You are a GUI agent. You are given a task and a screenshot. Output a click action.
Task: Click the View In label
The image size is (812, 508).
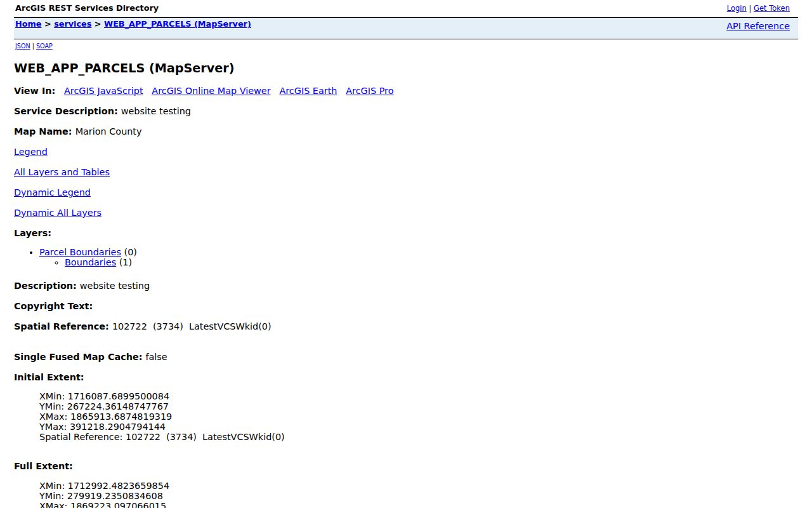[x=35, y=91]
